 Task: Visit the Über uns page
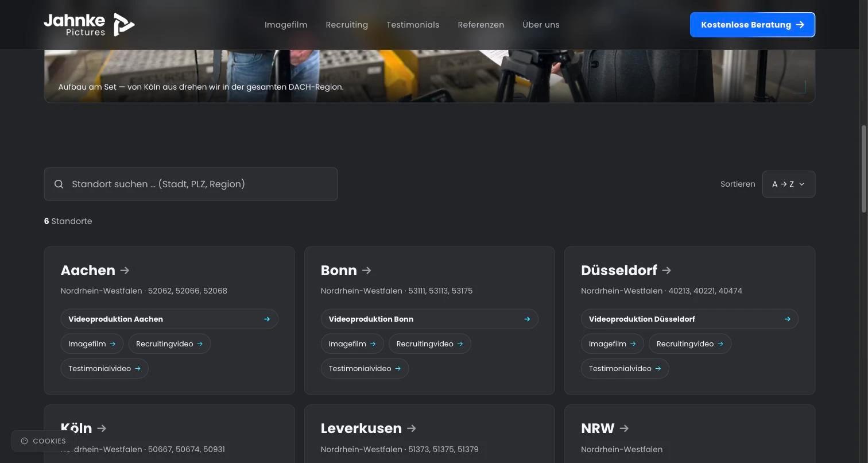tap(541, 25)
